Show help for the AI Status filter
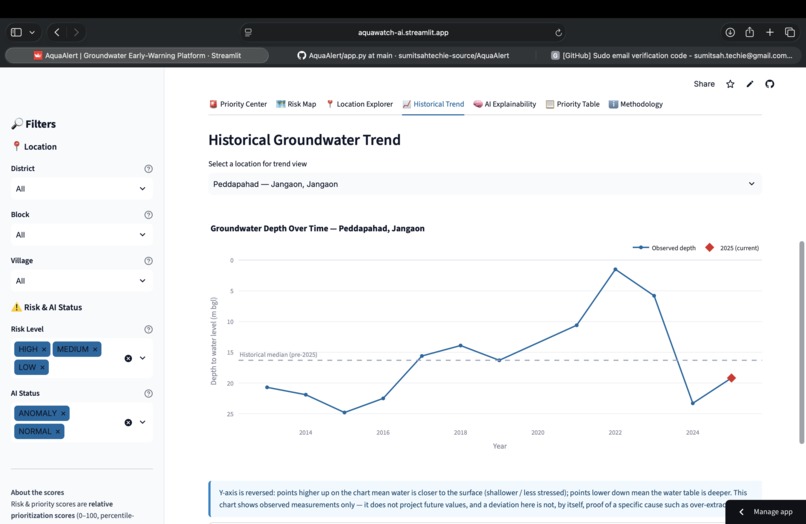The image size is (806, 524). click(149, 393)
